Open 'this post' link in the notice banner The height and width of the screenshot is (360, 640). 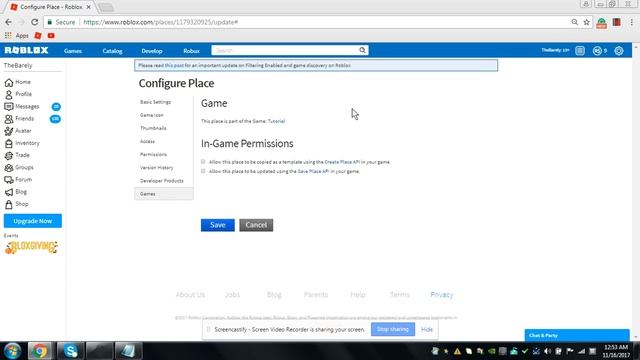point(174,65)
